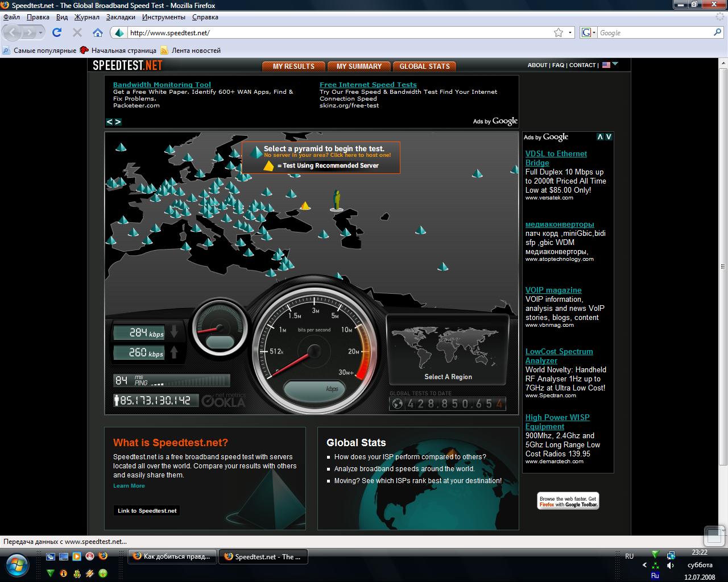Viewport: 728px width, 582px height.
Task: Open the Закладки menu
Action: click(x=121, y=17)
